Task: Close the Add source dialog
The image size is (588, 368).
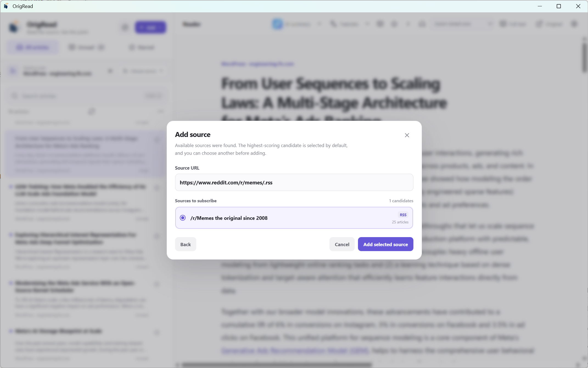Action: pyautogui.click(x=407, y=135)
